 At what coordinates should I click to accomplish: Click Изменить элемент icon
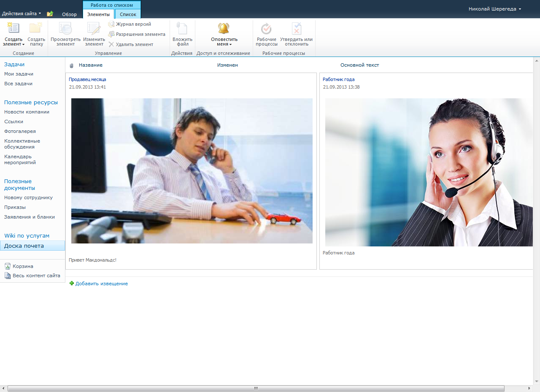pos(94,28)
